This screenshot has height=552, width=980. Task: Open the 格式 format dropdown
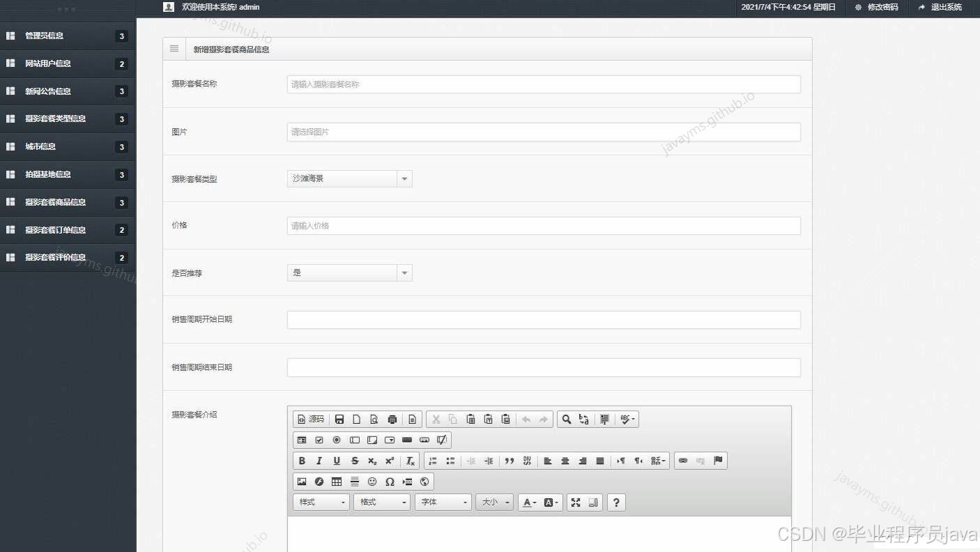click(382, 502)
